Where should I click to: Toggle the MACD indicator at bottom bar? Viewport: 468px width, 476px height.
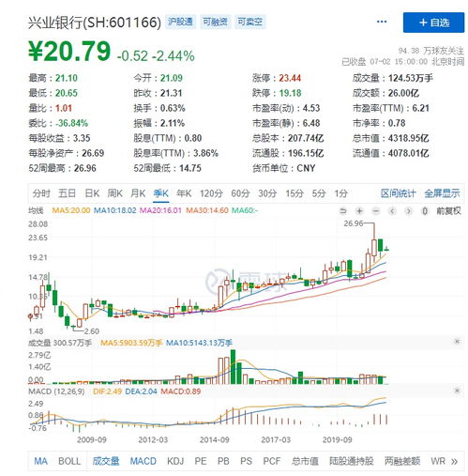(x=143, y=461)
